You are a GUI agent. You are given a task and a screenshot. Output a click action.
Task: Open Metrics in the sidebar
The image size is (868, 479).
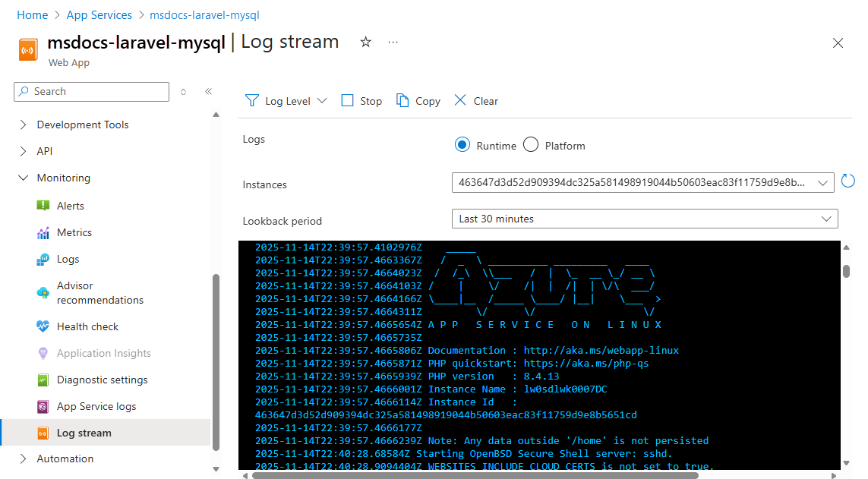pyautogui.click(x=74, y=232)
